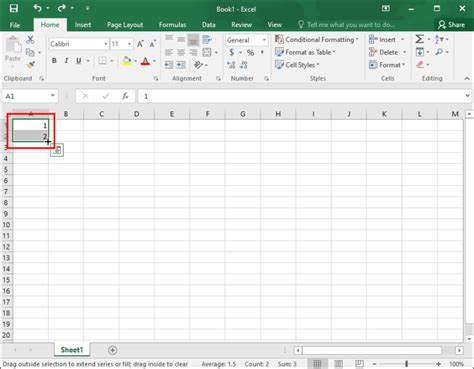
Task: Redo the last action
Action: pos(62,8)
